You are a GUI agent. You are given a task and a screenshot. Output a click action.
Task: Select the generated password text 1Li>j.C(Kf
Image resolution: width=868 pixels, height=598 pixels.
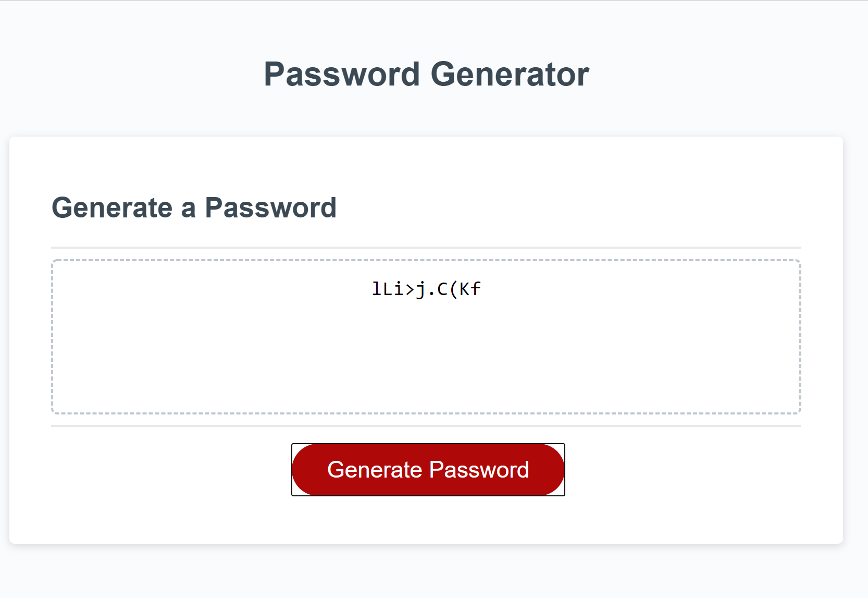(426, 289)
